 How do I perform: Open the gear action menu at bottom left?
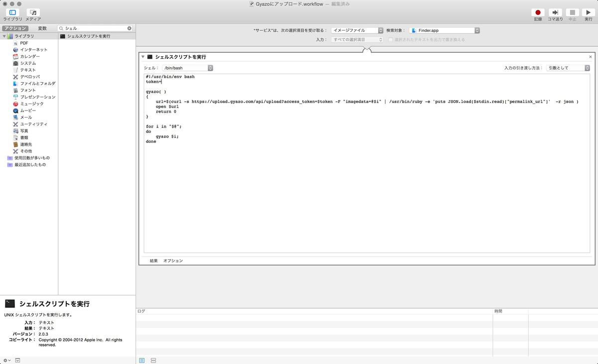[x=6, y=360]
